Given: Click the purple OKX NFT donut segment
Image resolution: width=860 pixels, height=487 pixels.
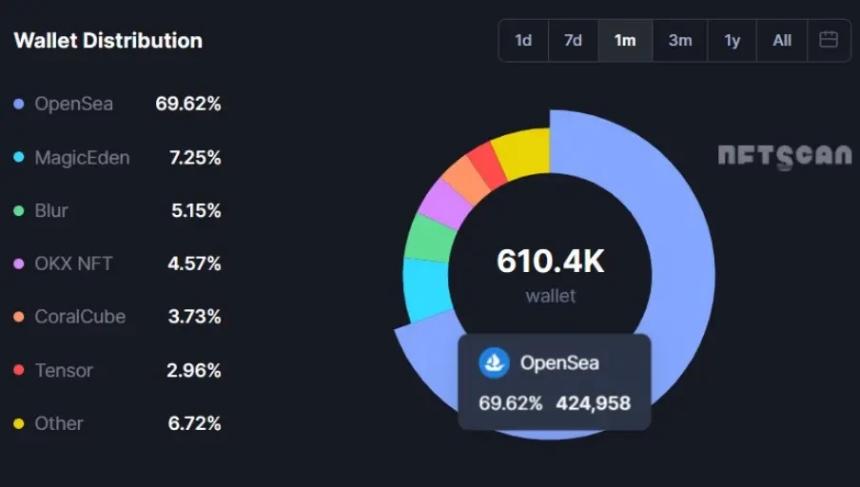Looking at the screenshot, I should (445, 205).
